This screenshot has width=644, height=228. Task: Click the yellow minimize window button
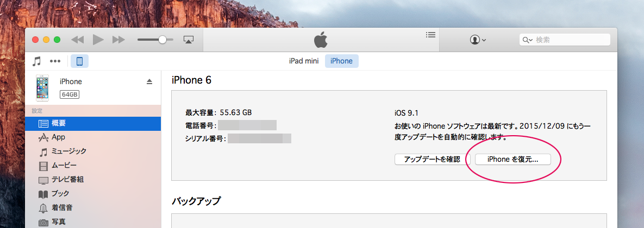[46, 40]
